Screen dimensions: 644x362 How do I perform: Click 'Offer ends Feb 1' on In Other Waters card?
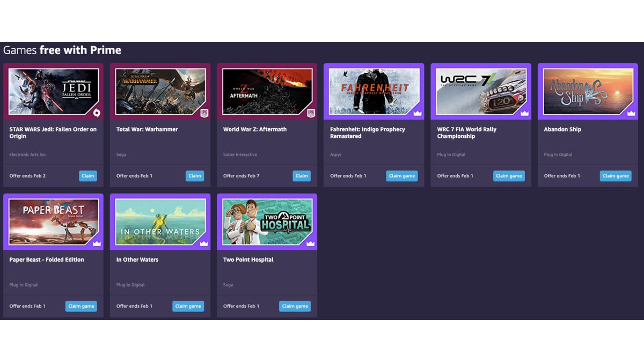point(134,306)
